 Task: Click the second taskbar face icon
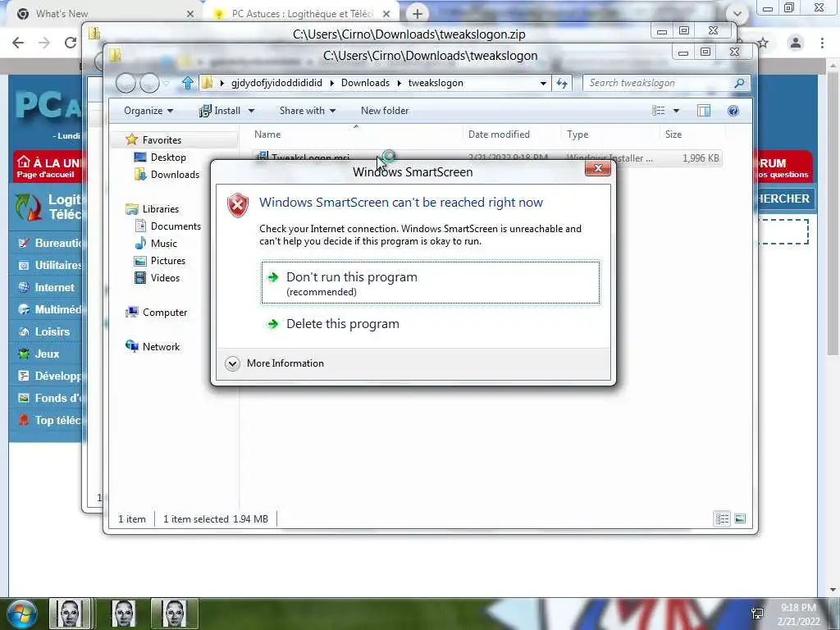tap(123, 614)
